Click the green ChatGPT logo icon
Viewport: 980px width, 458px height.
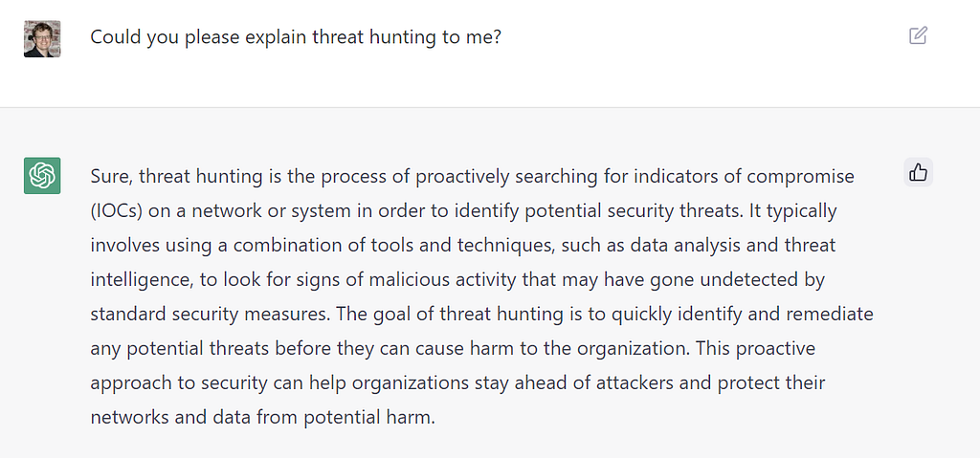coord(42,176)
